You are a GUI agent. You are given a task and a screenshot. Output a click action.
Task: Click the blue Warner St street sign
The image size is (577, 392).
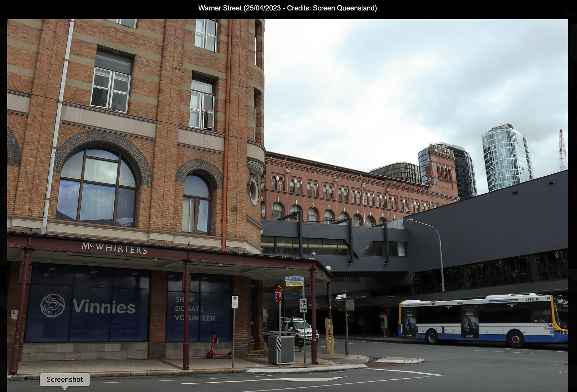pyautogui.click(x=293, y=278)
